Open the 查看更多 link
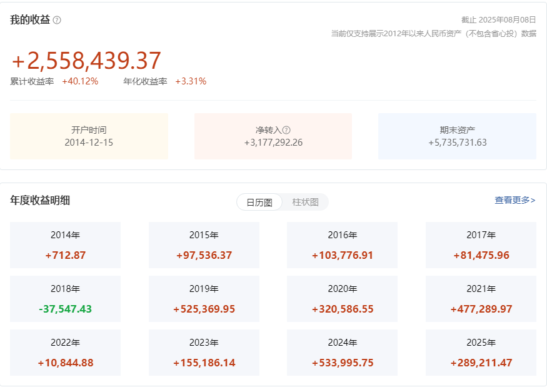 tap(514, 200)
